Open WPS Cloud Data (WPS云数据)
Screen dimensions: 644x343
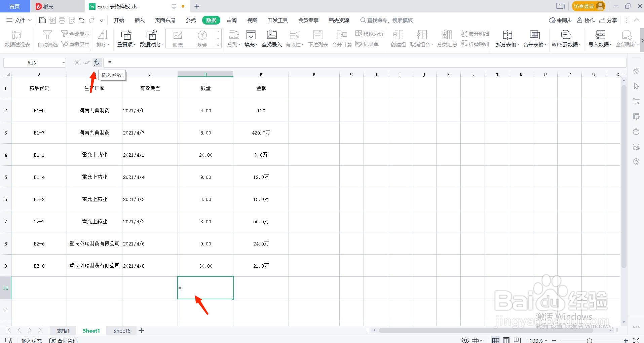(x=566, y=39)
